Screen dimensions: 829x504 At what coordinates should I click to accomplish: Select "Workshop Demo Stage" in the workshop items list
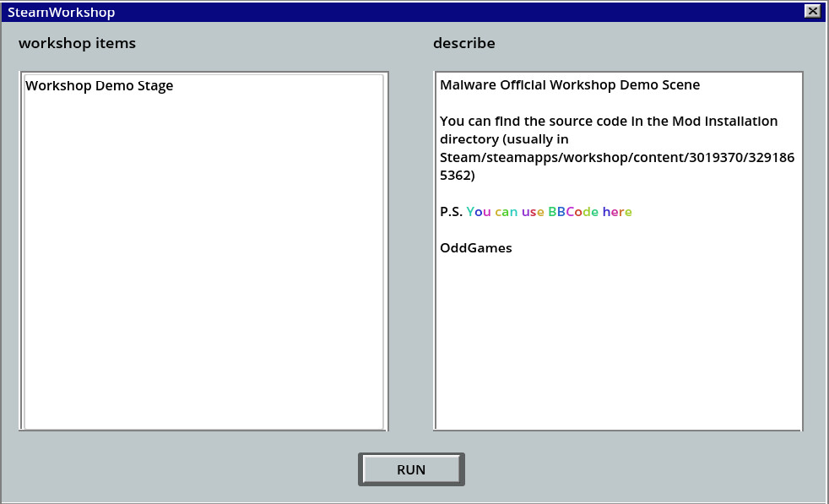(x=99, y=85)
